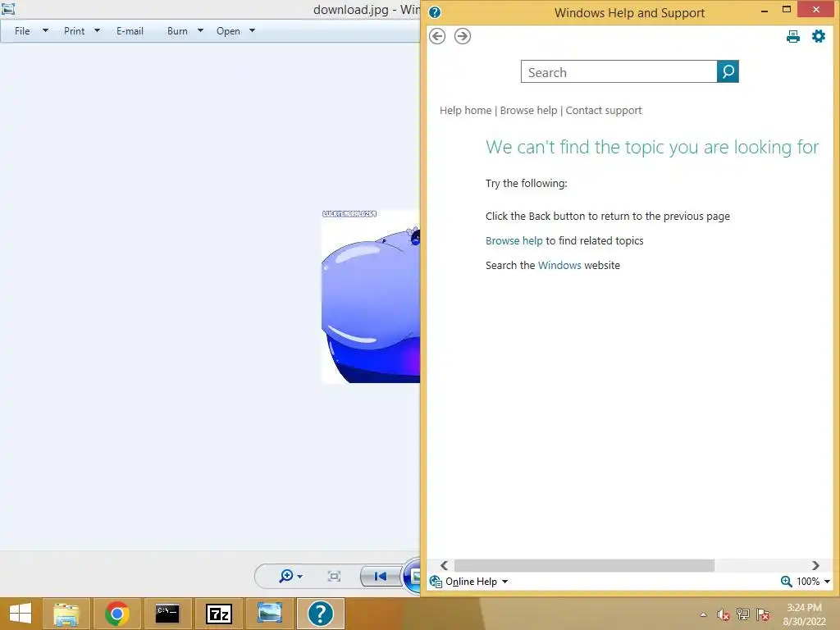
Task: Click the muted volume tray icon
Action: [724, 614]
